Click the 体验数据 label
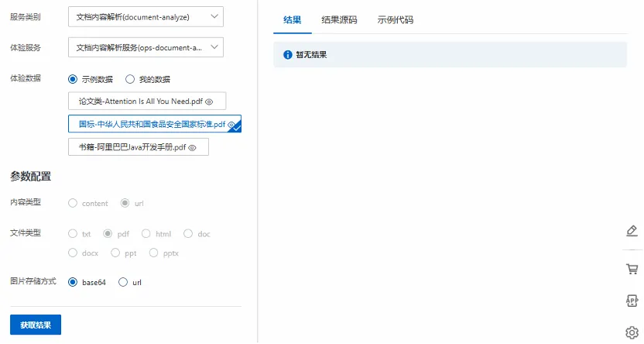This screenshot has width=644, height=344. tap(26, 78)
